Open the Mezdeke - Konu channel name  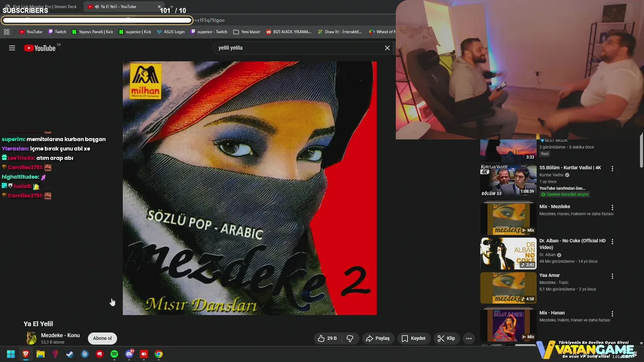click(60, 335)
